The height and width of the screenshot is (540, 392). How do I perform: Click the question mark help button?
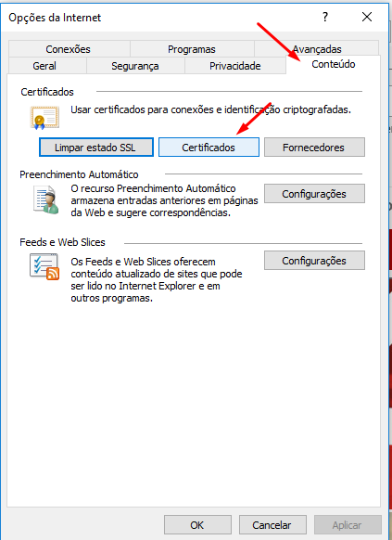point(325,17)
